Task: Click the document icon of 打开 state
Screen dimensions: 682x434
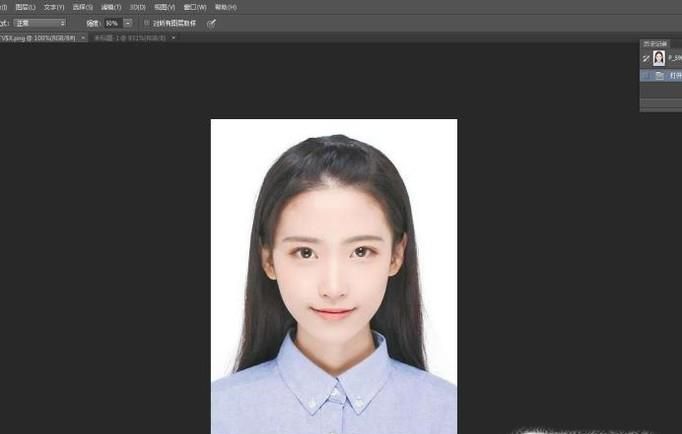Action: point(659,75)
